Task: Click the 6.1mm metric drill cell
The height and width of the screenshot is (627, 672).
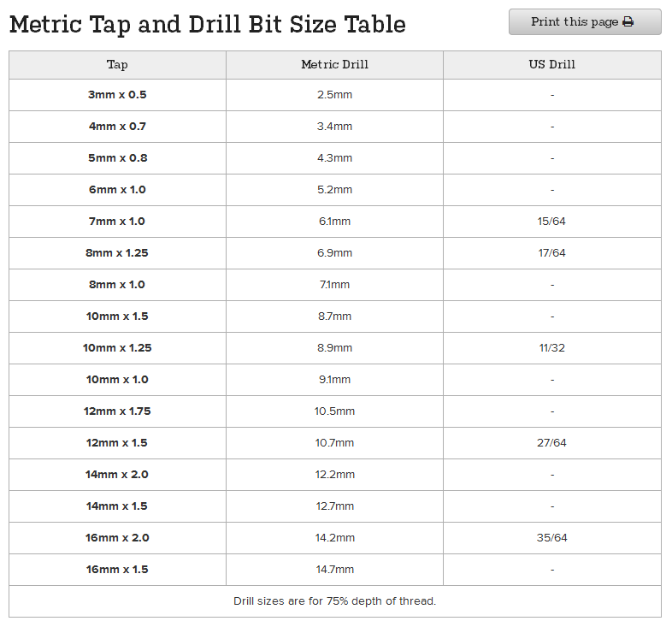Action: click(334, 222)
